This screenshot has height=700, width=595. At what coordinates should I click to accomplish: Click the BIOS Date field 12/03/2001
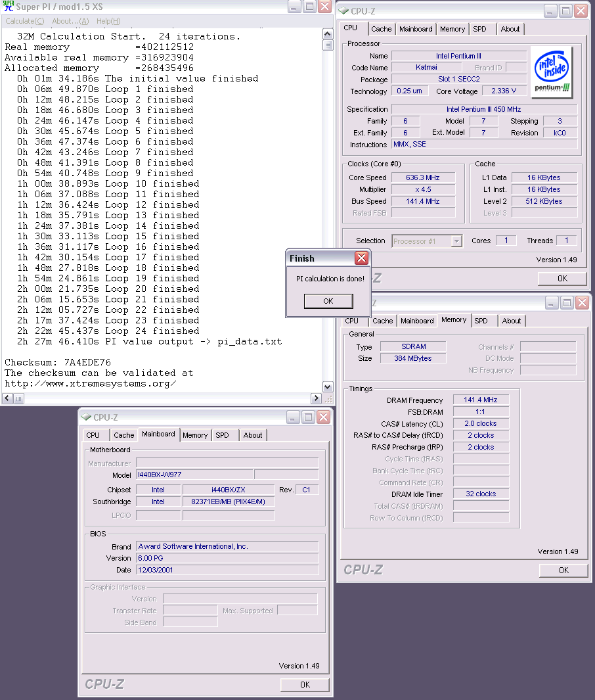coord(227,570)
